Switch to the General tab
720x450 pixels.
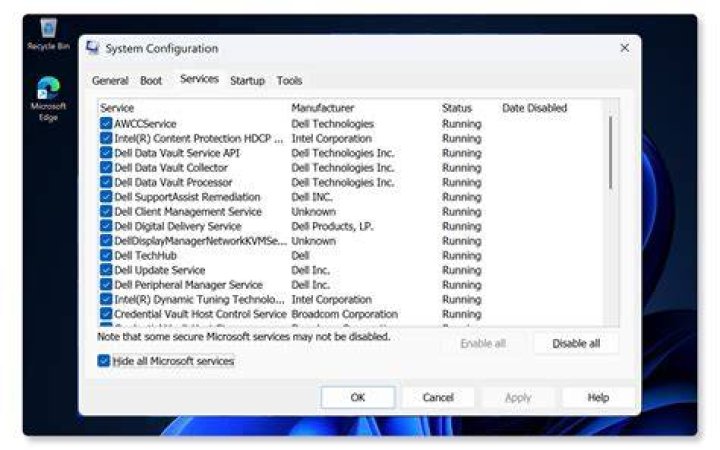[x=110, y=81]
